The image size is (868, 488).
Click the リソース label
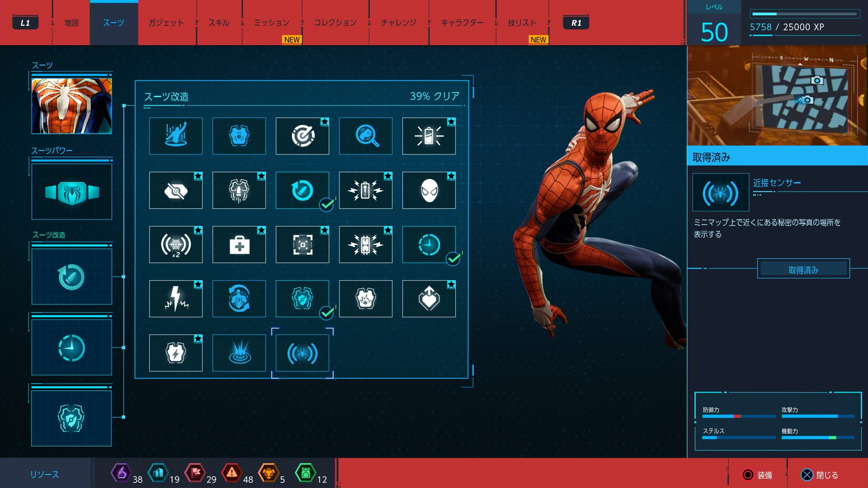click(44, 474)
